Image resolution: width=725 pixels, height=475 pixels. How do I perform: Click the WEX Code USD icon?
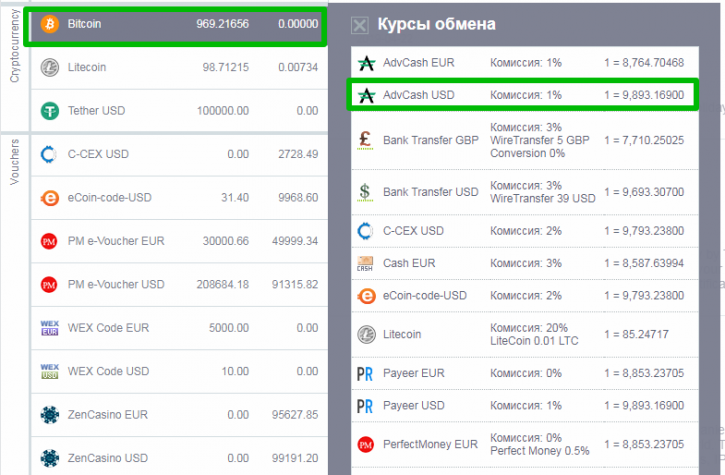(x=49, y=371)
